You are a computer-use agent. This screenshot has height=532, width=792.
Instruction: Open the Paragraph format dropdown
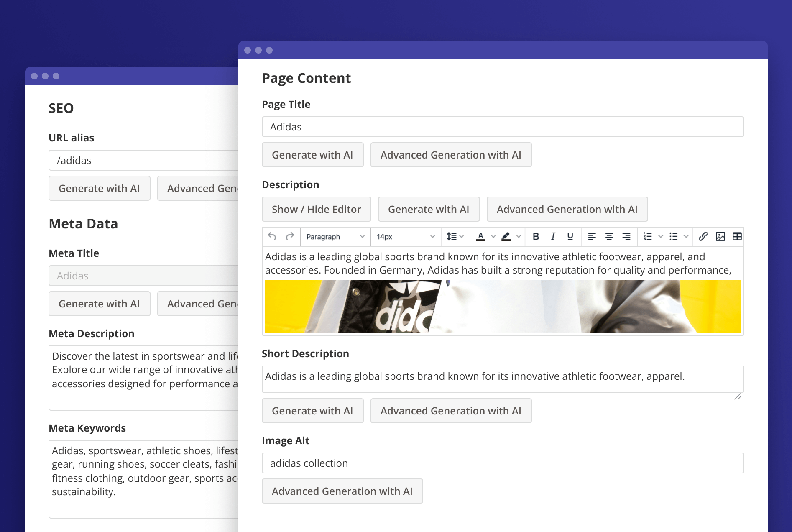pos(335,237)
